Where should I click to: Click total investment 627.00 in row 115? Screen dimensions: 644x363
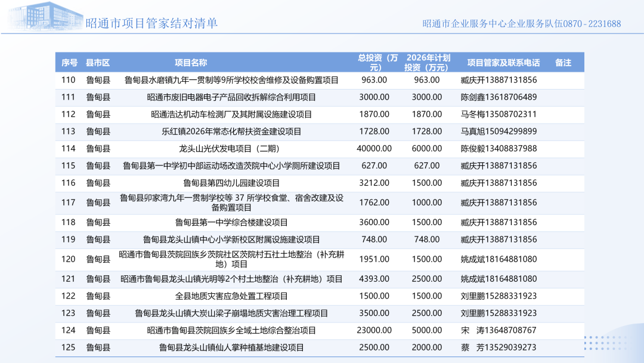pos(374,165)
